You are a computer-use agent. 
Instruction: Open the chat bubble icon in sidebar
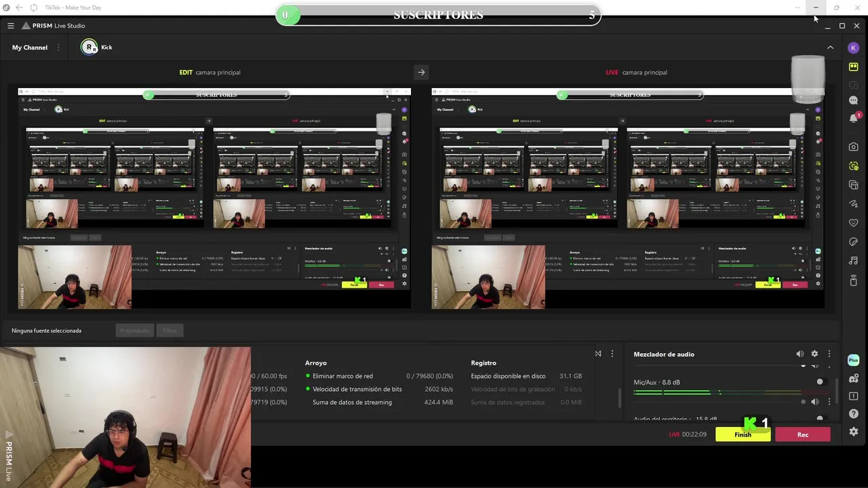click(853, 100)
